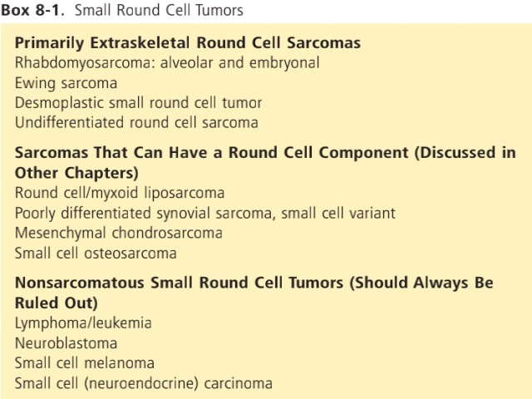Select the Ruled Out) heading line
The height and width of the screenshot is (399, 532).
click(57, 303)
